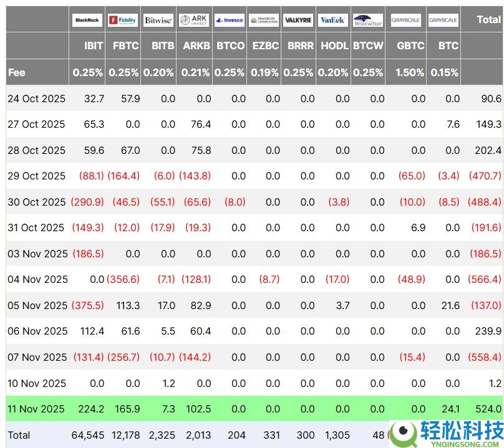Select the 10 Nov 2025 date cell
The height and width of the screenshot is (448, 504).
coord(37,383)
